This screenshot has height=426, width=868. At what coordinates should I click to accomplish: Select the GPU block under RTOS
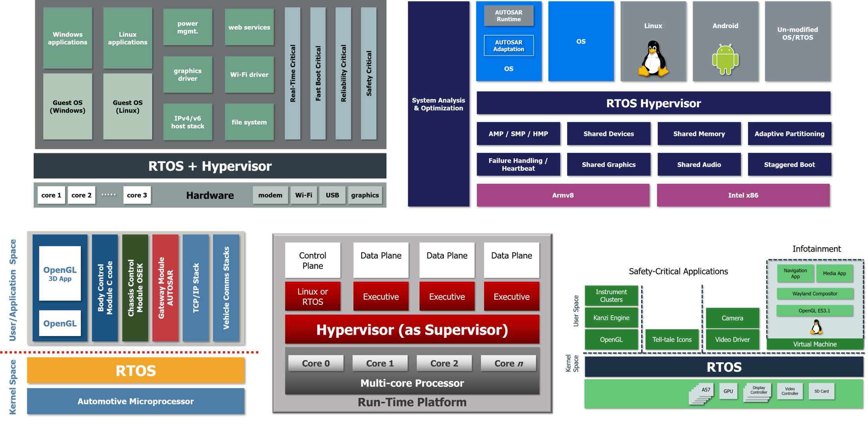pyautogui.click(x=728, y=391)
